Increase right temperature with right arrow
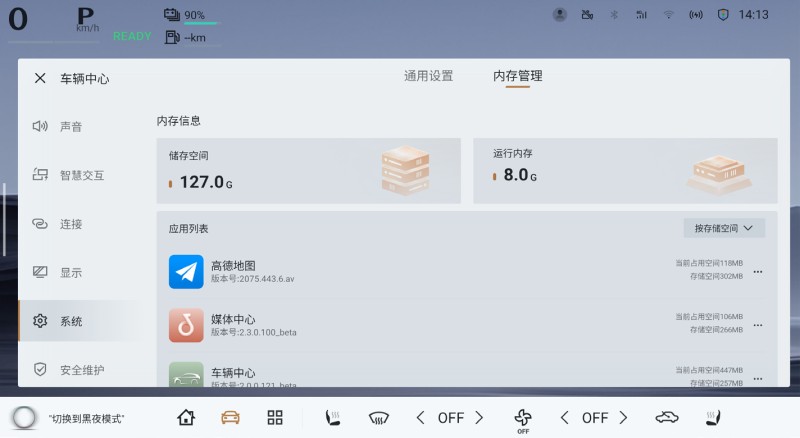This screenshot has height=438, width=800. pyautogui.click(x=623, y=418)
